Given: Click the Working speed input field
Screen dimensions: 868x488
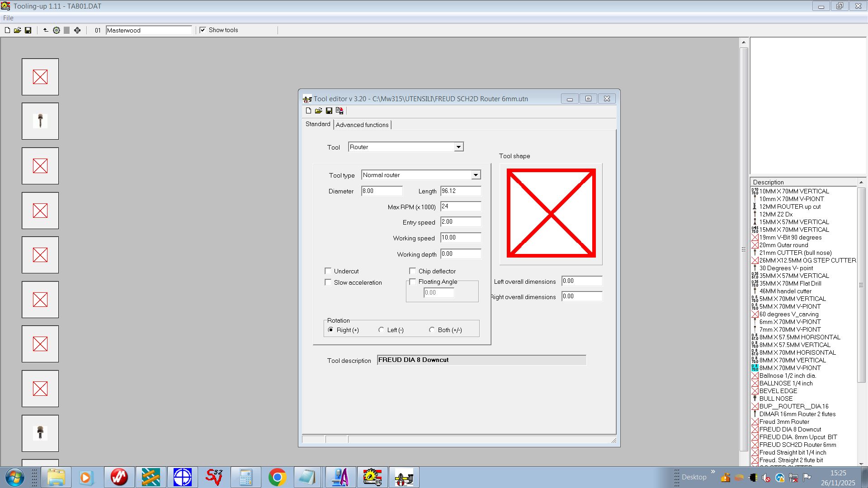Looking at the screenshot, I should (460, 238).
